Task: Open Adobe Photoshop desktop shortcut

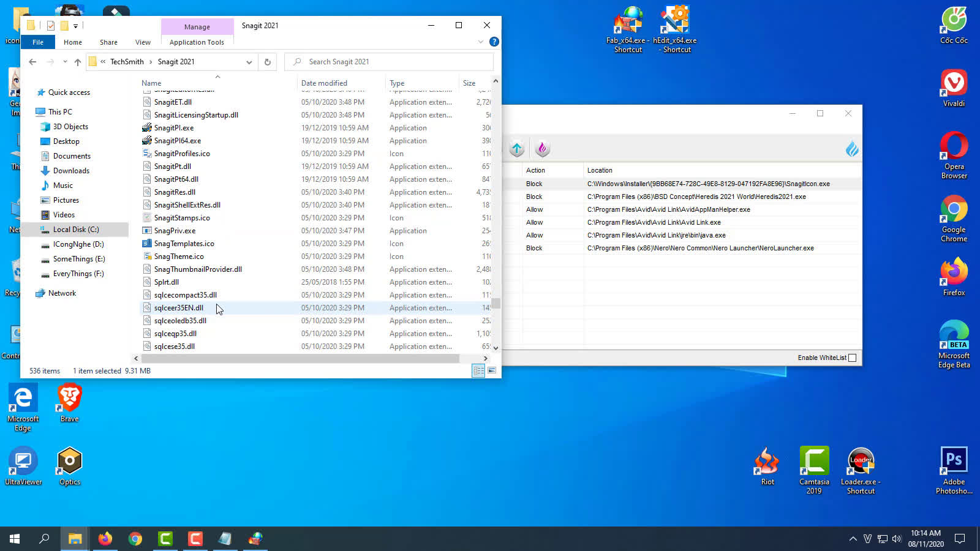Action: point(954,470)
